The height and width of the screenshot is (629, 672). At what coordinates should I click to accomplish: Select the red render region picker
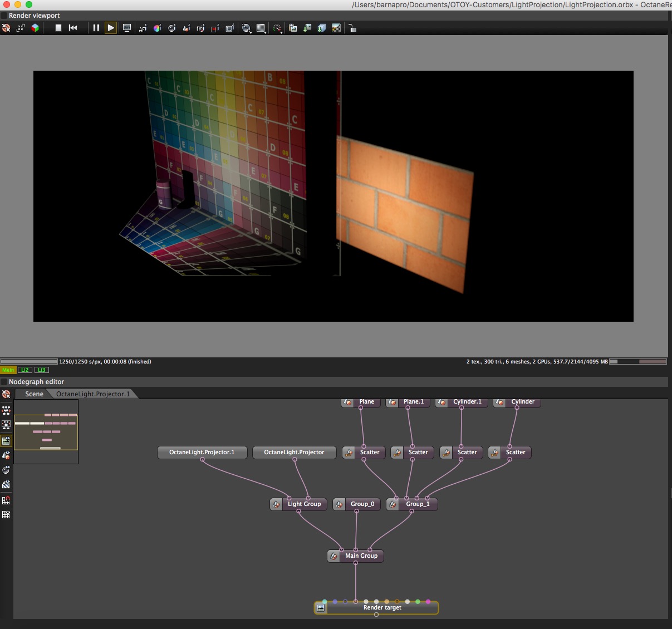pos(215,28)
